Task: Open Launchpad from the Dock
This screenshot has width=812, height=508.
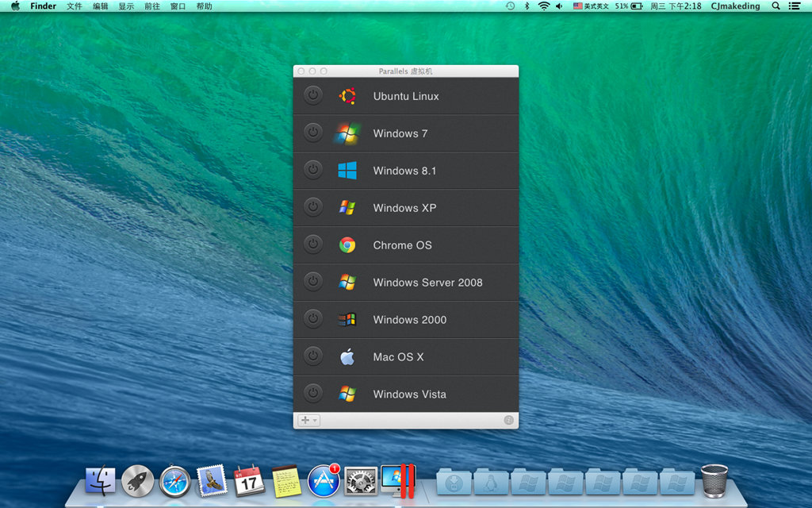Action: [x=136, y=480]
